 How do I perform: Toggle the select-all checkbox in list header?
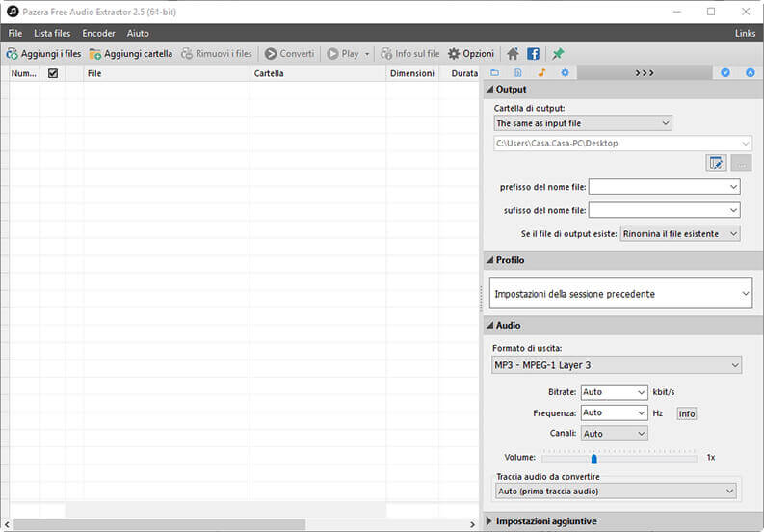tap(53, 73)
